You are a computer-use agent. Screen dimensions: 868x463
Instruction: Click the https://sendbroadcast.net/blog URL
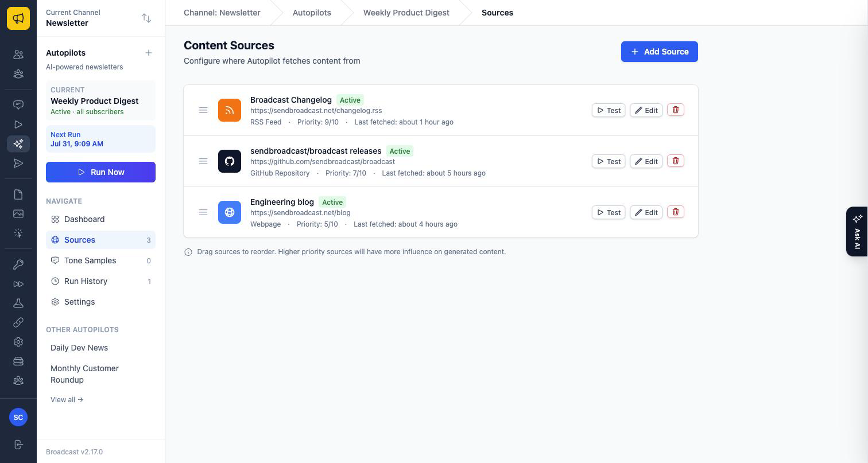pyautogui.click(x=300, y=212)
